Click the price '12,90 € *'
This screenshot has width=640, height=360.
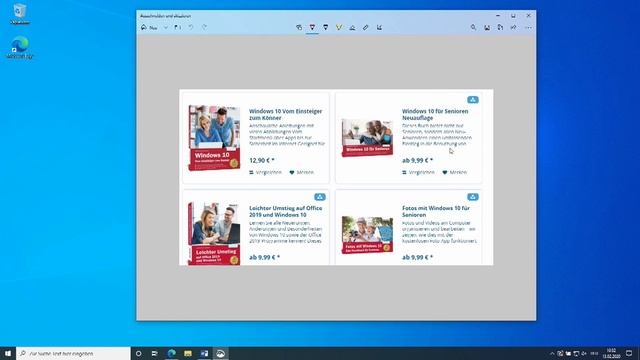click(262, 160)
